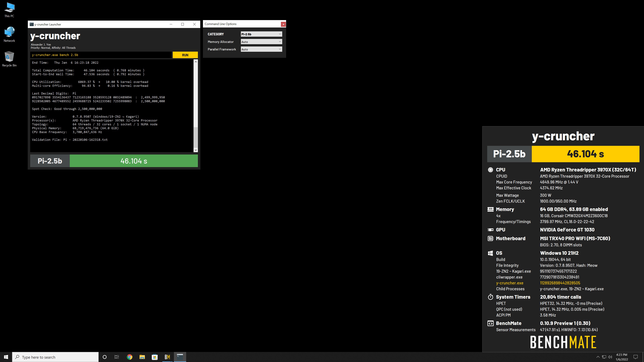Click the CPU chip icon in BenchMate panel
644x362 pixels.
pos(490,170)
